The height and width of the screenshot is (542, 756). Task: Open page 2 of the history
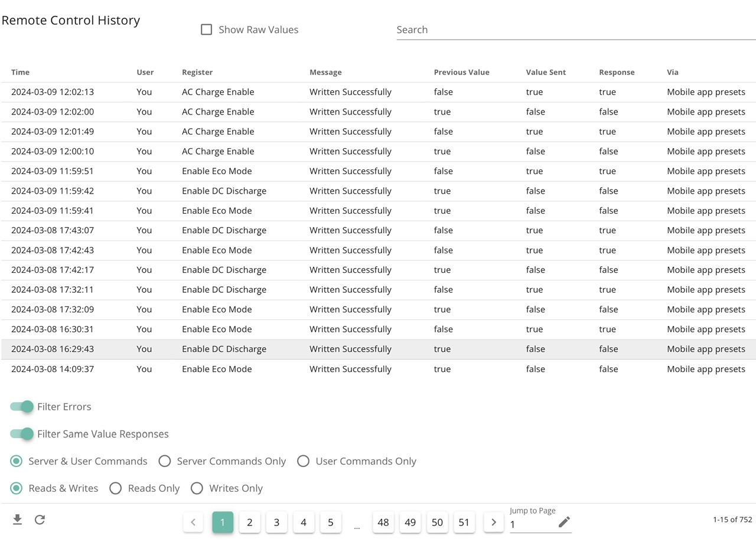250,522
